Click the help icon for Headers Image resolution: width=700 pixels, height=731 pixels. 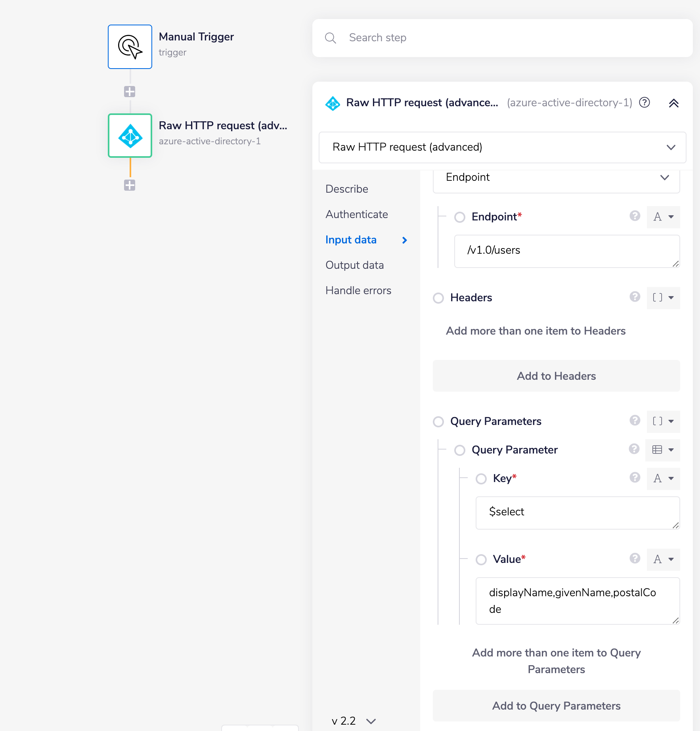tap(635, 297)
